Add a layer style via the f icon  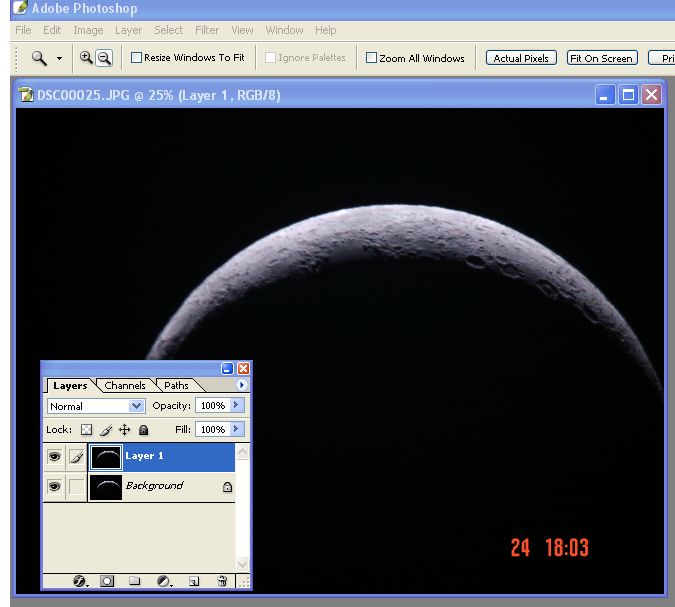tap(80, 582)
